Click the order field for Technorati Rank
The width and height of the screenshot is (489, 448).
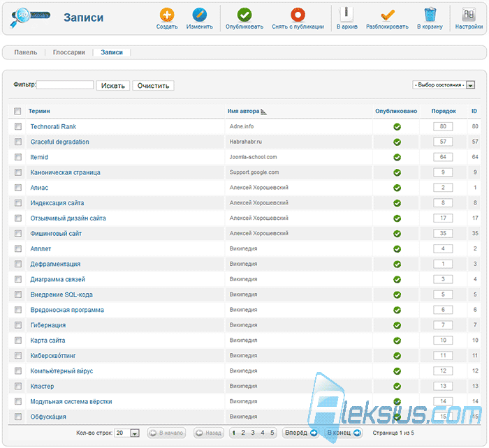click(x=443, y=126)
